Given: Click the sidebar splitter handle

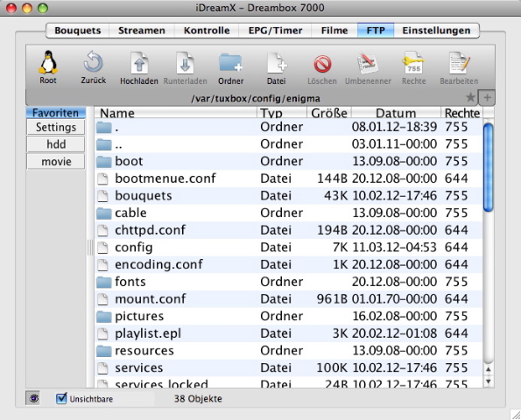Looking at the screenshot, I should point(89,248).
